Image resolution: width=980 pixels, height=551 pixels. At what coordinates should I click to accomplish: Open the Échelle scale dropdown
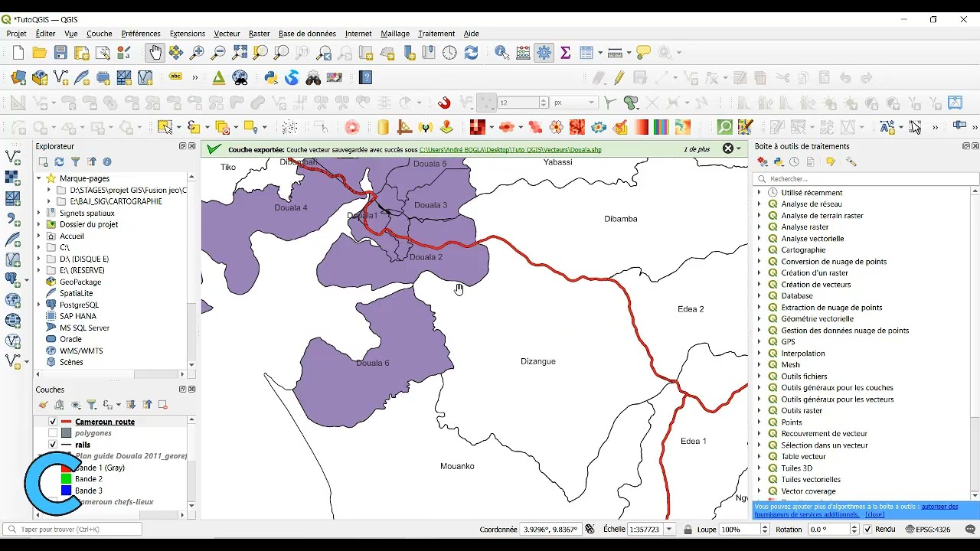click(670, 530)
